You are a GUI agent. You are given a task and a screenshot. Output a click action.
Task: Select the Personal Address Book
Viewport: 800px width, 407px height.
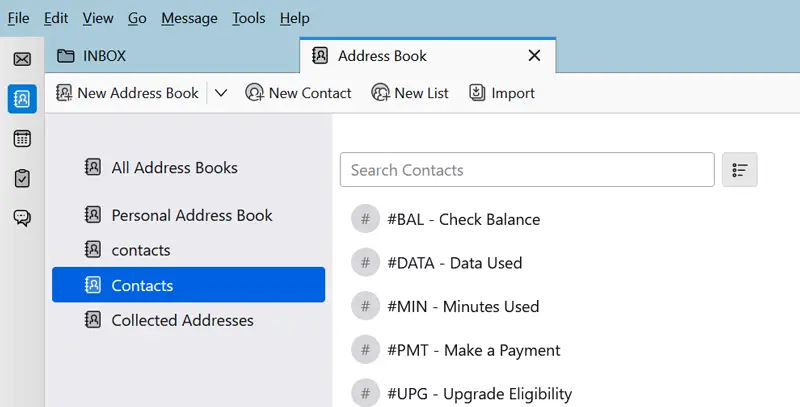click(x=191, y=215)
